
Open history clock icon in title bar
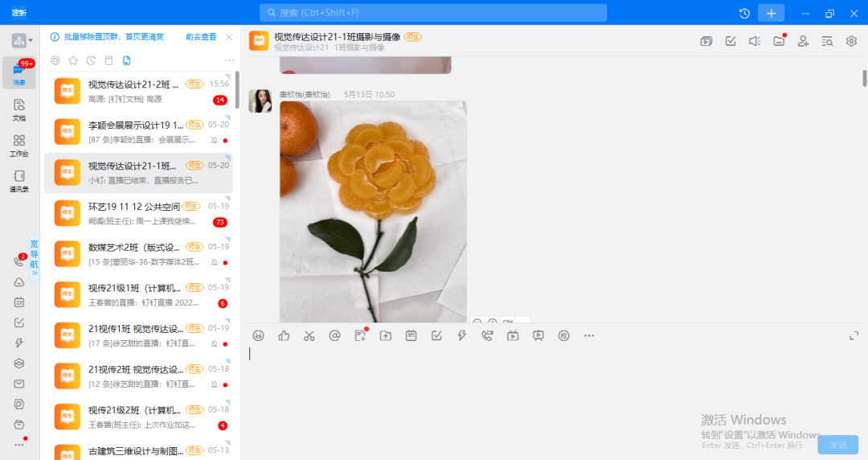(x=744, y=14)
